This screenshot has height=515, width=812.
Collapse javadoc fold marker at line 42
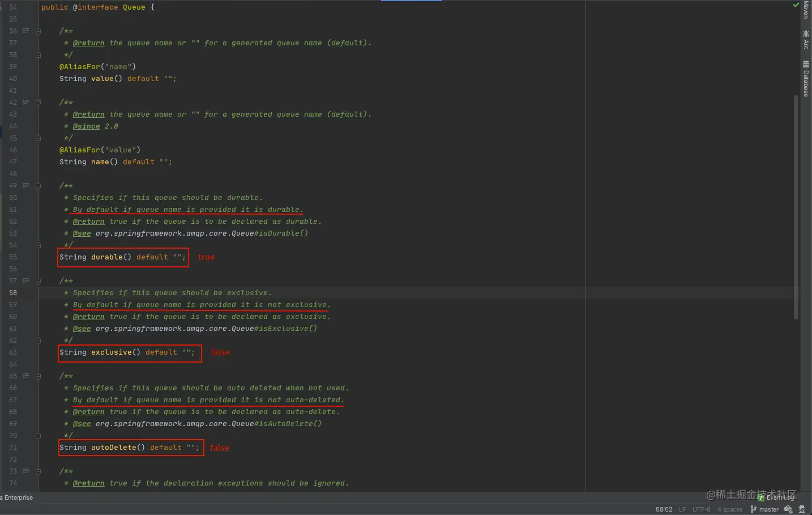(x=38, y=103)
